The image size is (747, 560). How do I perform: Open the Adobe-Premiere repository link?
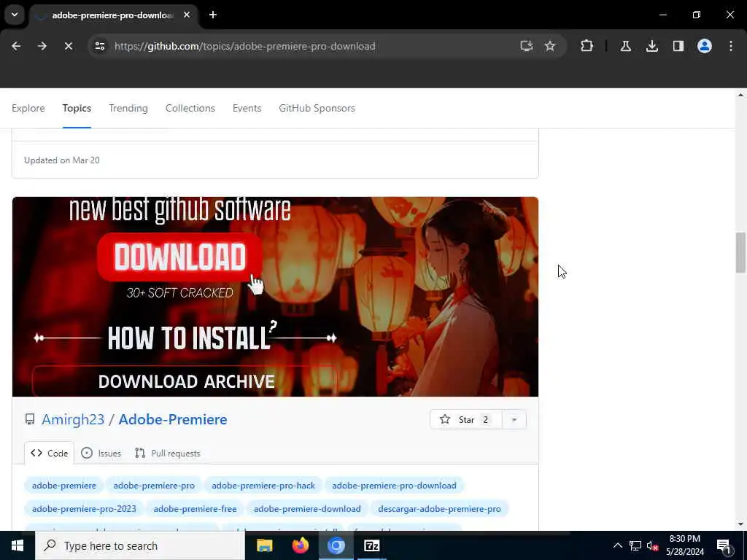tap(173, 419)
